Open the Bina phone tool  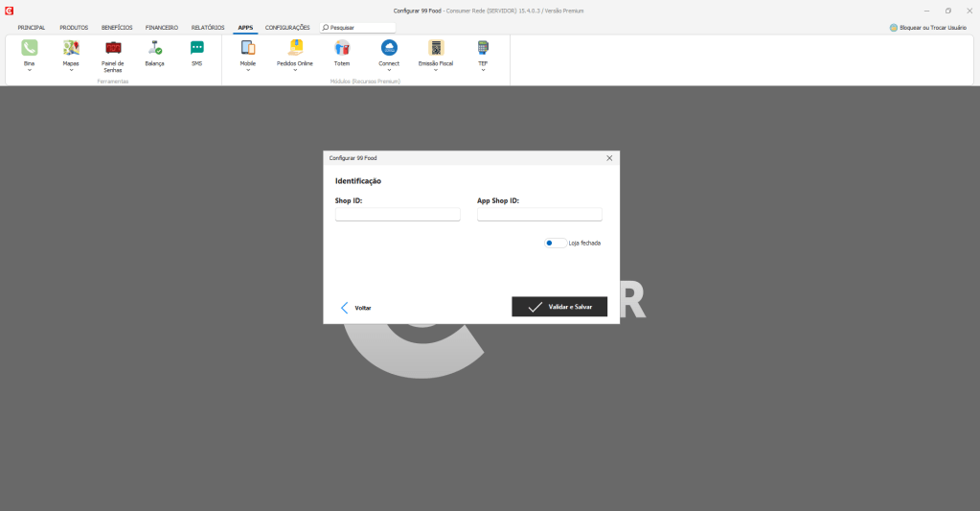(30, 48)
